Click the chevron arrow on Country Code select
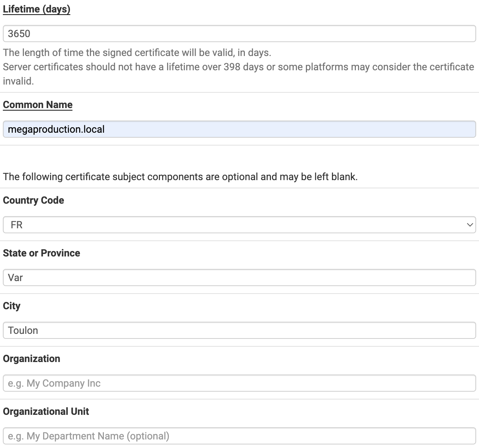 [469, 225]
